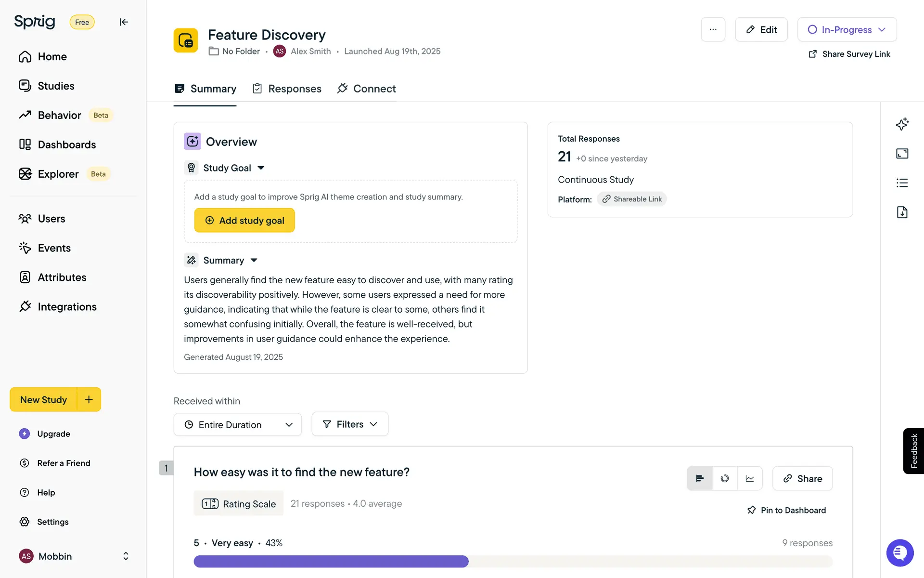Click the export download file icon
The width and height of the screenshot is (924, 578).
pos(902,212)
